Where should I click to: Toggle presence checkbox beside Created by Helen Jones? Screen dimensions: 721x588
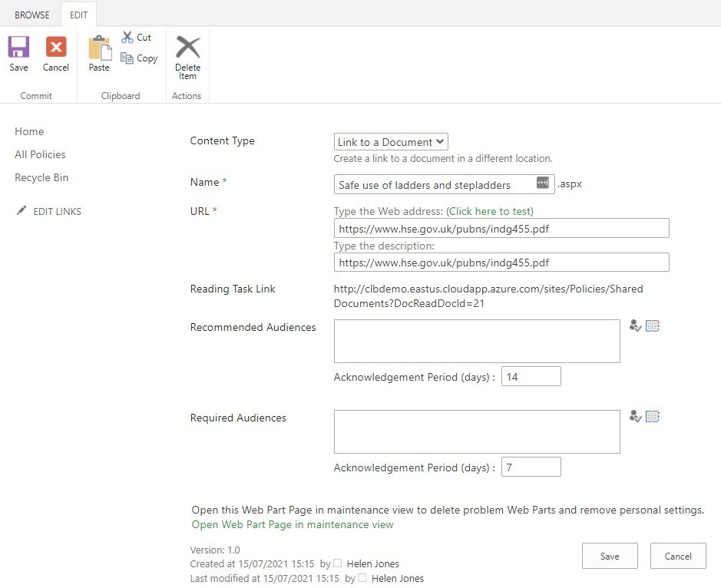336,563
